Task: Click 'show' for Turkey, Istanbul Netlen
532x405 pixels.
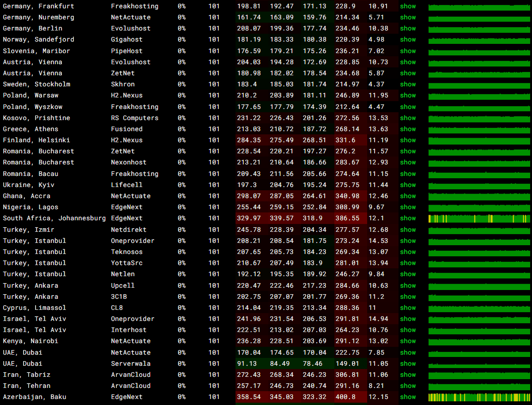Action: click(x=408, y=274)
